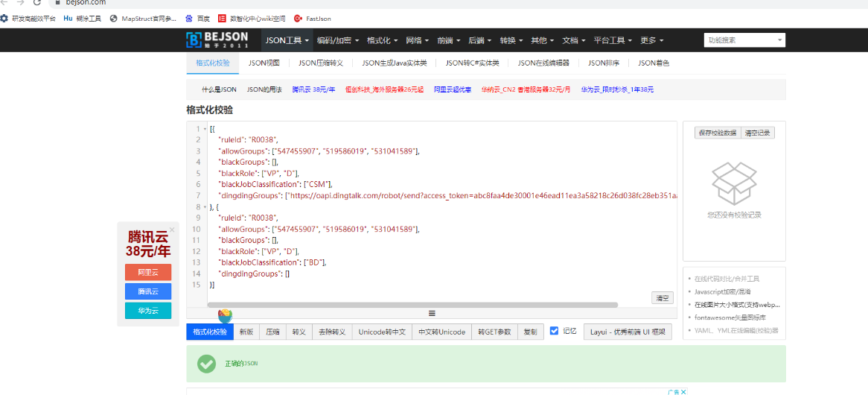Switch to the JSON压缩转义 tab
Screen dimensions: 868x395
pyautogui.click(x=321, y=63)
